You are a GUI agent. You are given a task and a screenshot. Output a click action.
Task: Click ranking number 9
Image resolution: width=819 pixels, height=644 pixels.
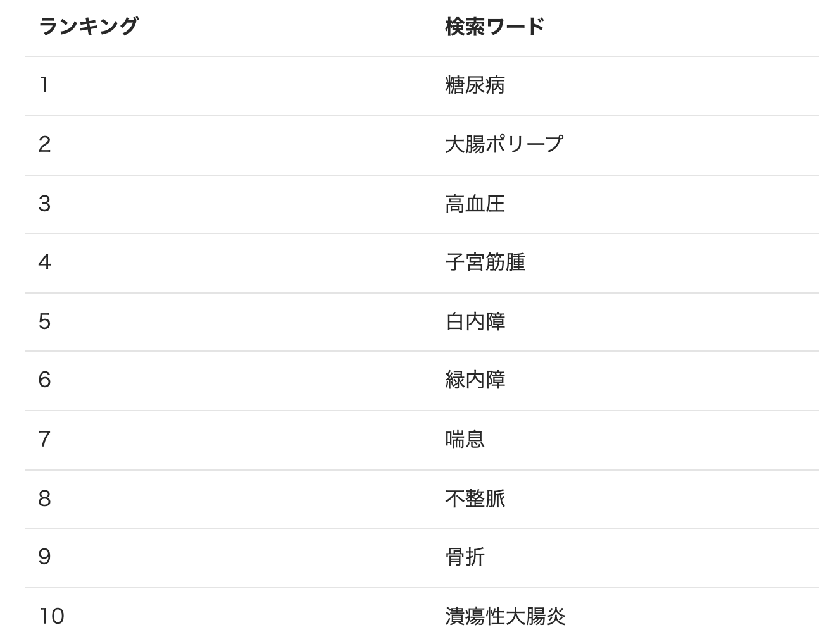click(x=44, y=557)
